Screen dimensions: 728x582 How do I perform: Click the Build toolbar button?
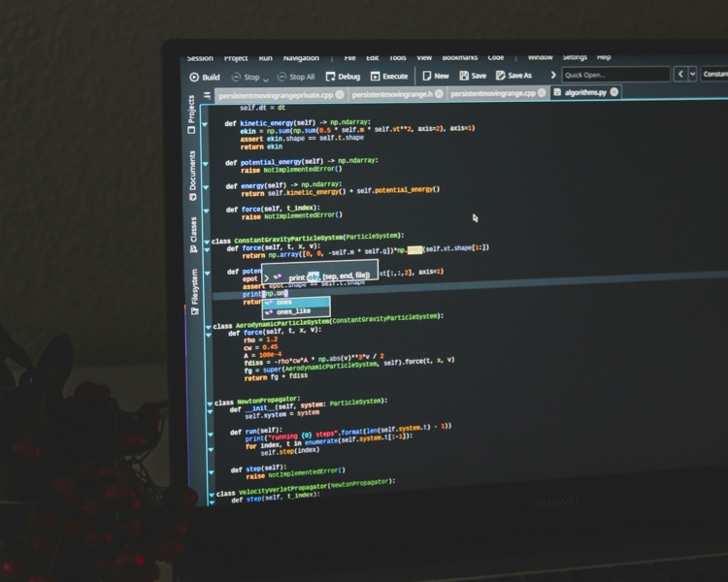click(204, 77)
